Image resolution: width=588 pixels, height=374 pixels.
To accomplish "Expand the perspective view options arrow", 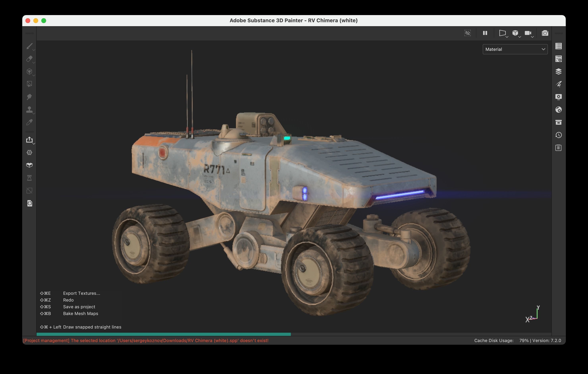I will coord(507,37).
